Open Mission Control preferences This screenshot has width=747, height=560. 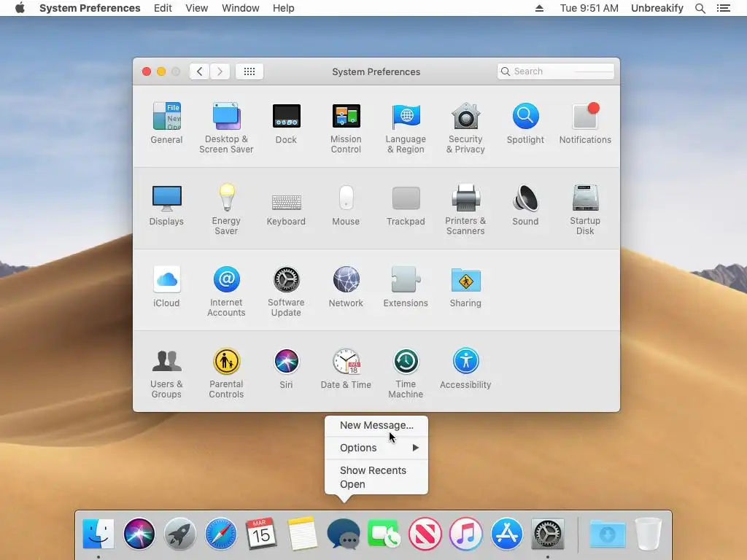coord(346,128)
